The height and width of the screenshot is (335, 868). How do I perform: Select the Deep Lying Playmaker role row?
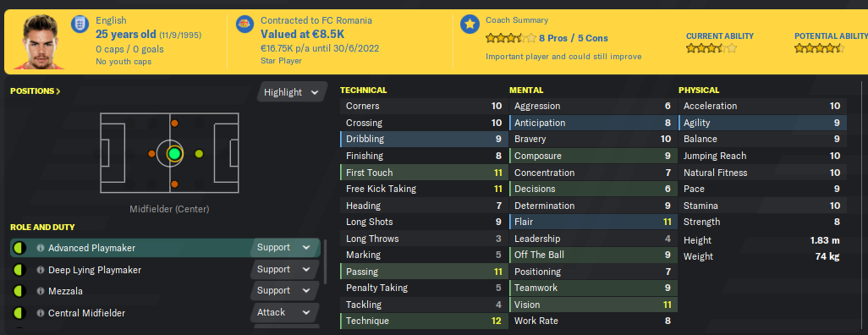[165, 270]
